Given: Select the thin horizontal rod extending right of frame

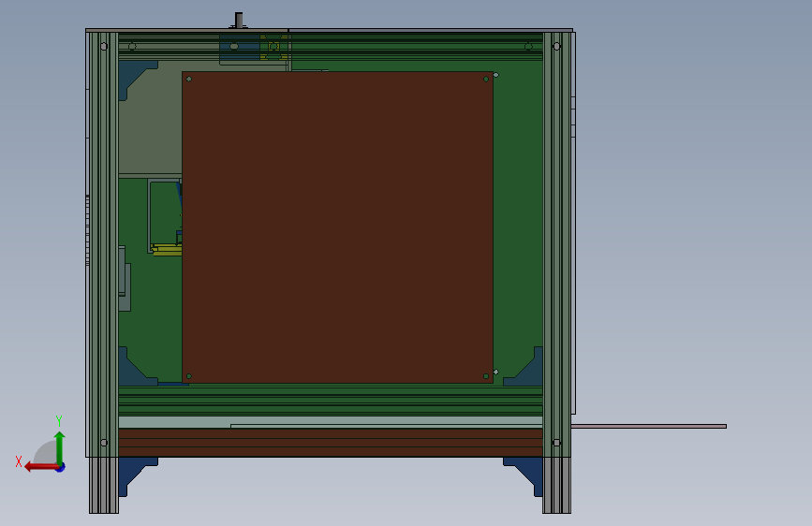Looking at the screenshot, I should click(x=648, y=426).
